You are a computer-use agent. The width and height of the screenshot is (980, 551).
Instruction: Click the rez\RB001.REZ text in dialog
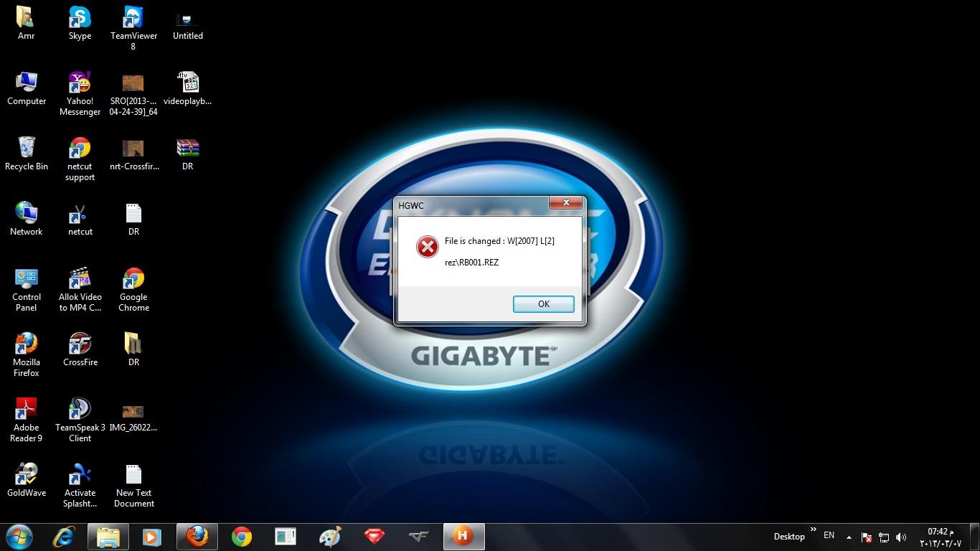tap(471, 263)
